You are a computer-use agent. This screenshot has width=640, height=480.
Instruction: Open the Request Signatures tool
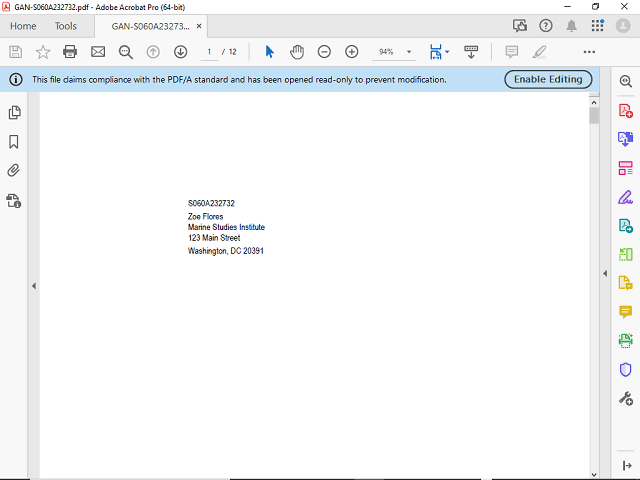[625, 226]
